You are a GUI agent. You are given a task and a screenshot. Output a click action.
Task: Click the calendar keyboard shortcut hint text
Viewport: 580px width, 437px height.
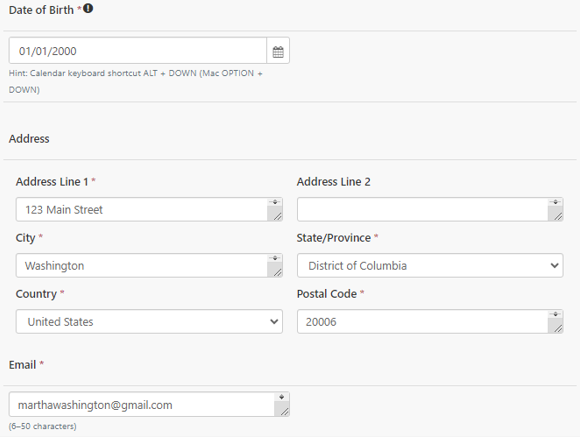coord(135,81)
